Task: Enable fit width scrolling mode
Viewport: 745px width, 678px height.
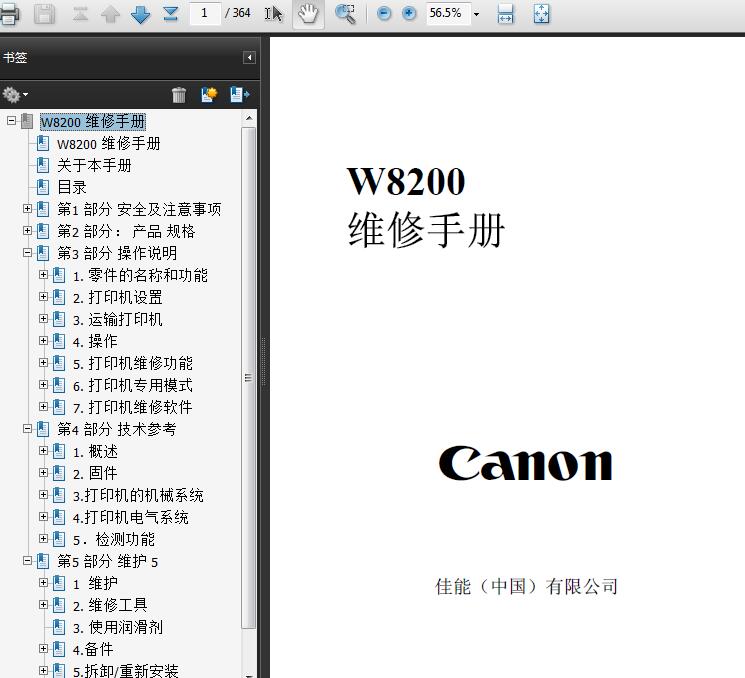Action: (x=506, y=13)
